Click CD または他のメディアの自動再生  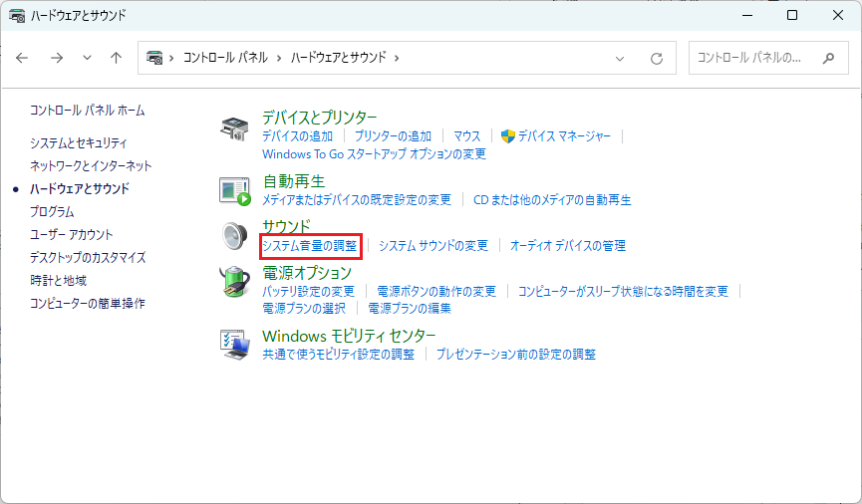(552, 199)
